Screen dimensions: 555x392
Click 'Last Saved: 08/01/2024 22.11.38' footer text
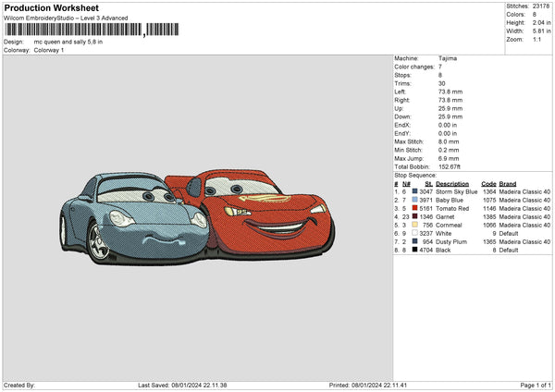point(182,385)
